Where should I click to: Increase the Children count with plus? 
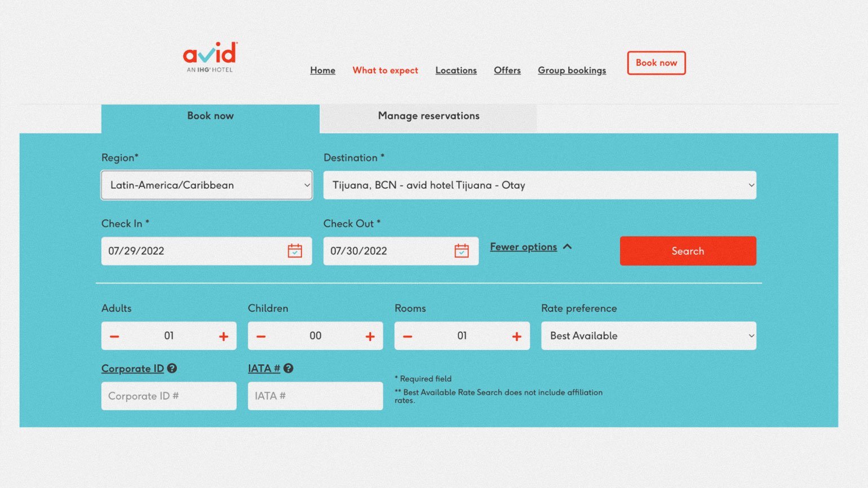click(370, 336)
